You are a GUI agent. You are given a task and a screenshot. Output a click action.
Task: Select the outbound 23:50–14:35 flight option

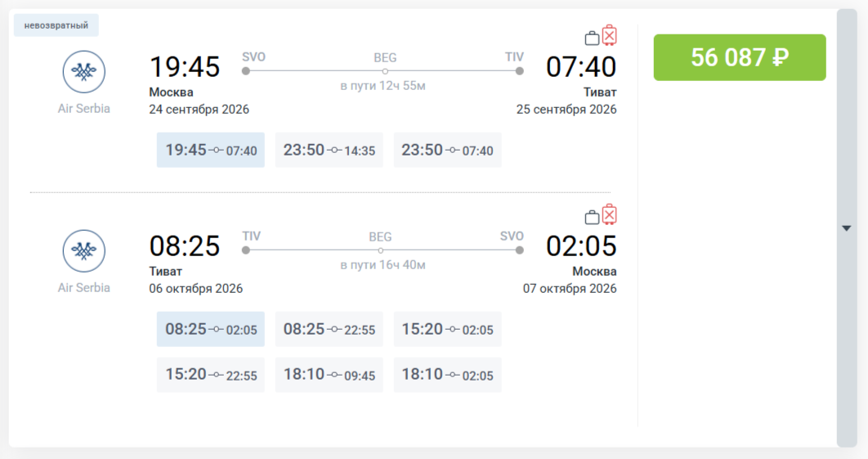point(329,150)
